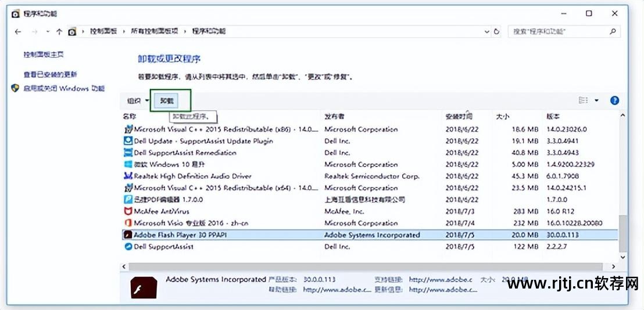Image resolution: width=644 pixels, height=310 pixels.
Task: Click size 283 MB cell
Action: click(525, 211)
